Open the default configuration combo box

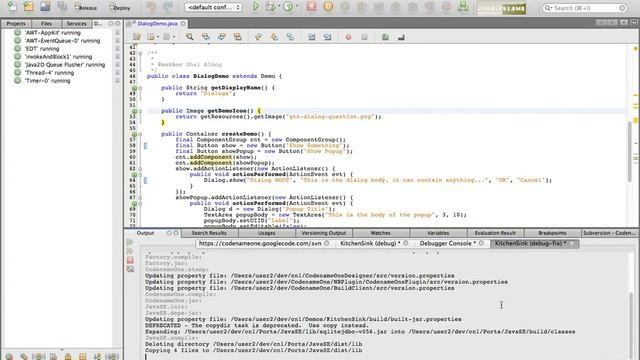coord(213,7)
